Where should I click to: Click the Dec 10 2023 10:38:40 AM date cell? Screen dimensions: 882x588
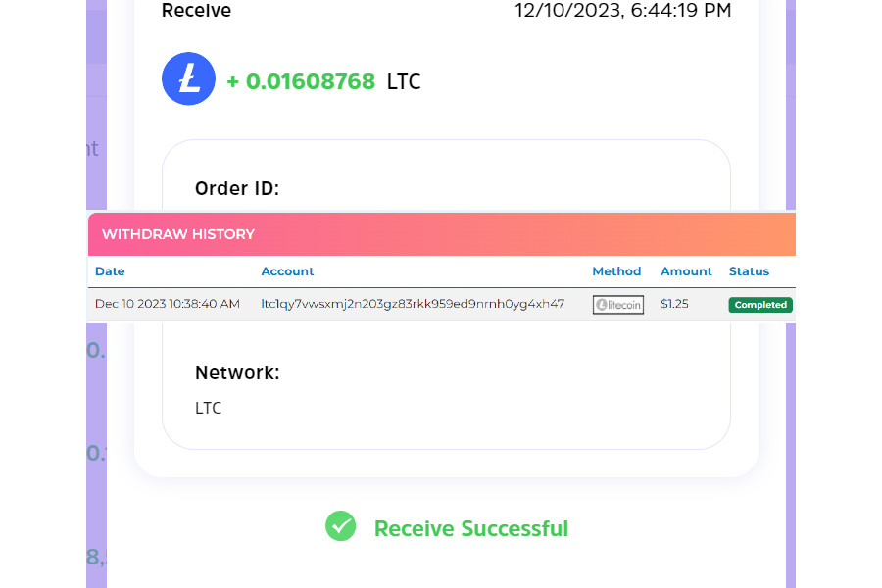coord(168,304)
